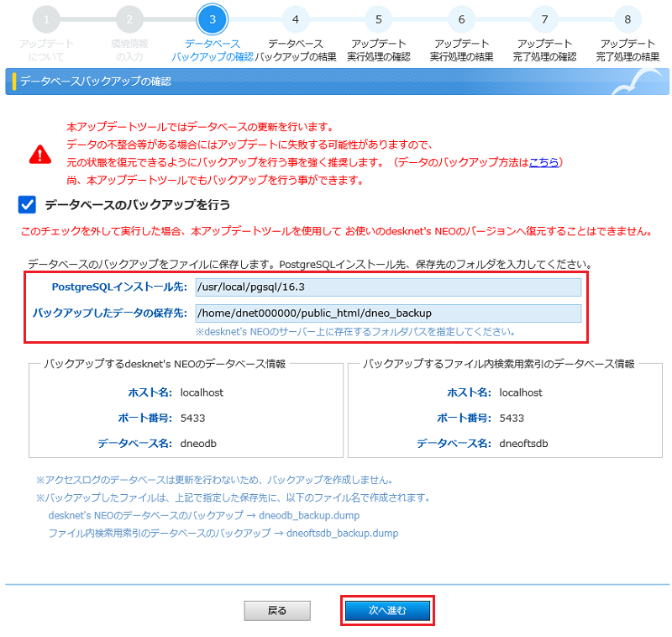
Task: Click the step 2 環境情報の入力 circle
Action: click(129, 18)
